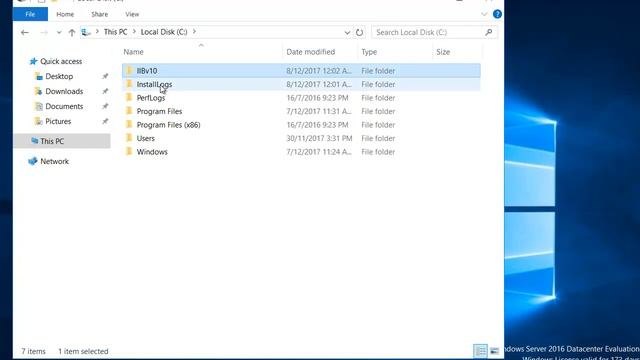Click the PerfLogs File folder type cell

[x=378, y=98]
